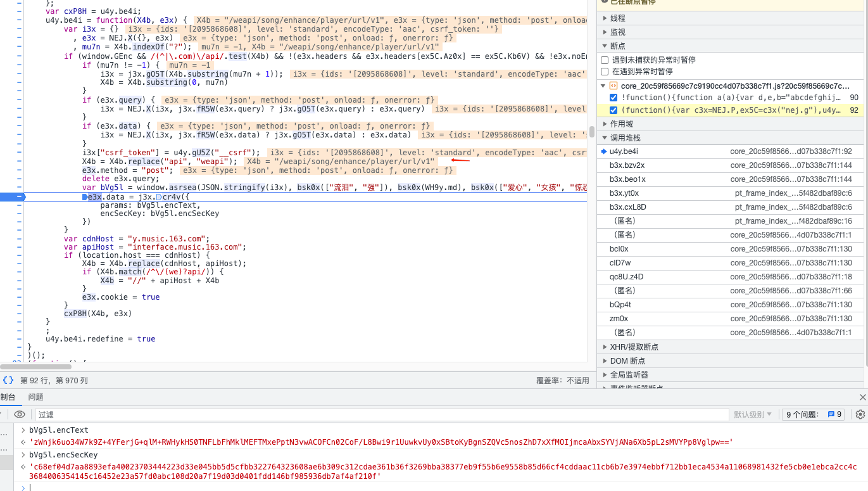868x491 pixels.
Task: Click the 9 issues message badge
Action: click(x=835, y=414)
